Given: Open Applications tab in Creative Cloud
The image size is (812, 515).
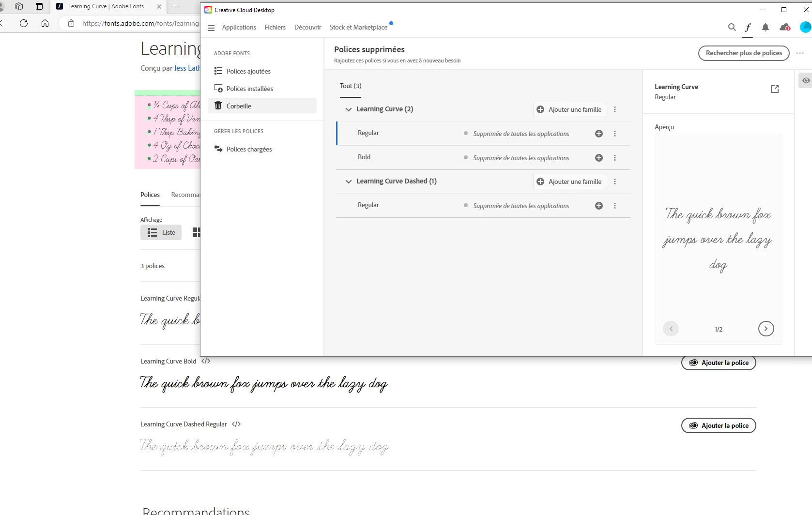Looking at the screenshot, I should [239, 28].
